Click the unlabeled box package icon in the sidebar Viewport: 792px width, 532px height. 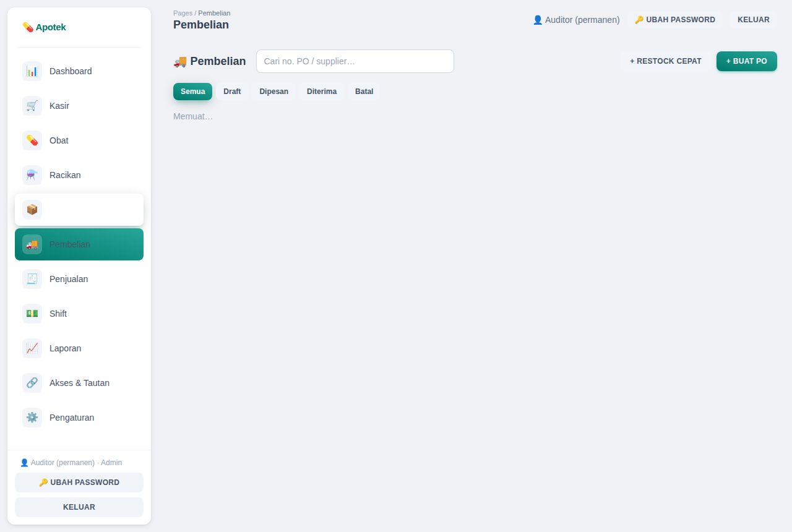tap(32, 210)
